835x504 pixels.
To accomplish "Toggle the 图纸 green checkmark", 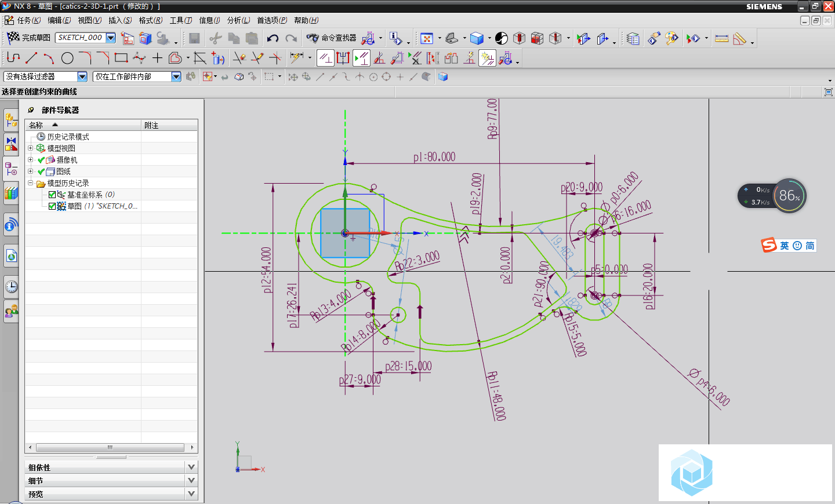I will 41,171.
